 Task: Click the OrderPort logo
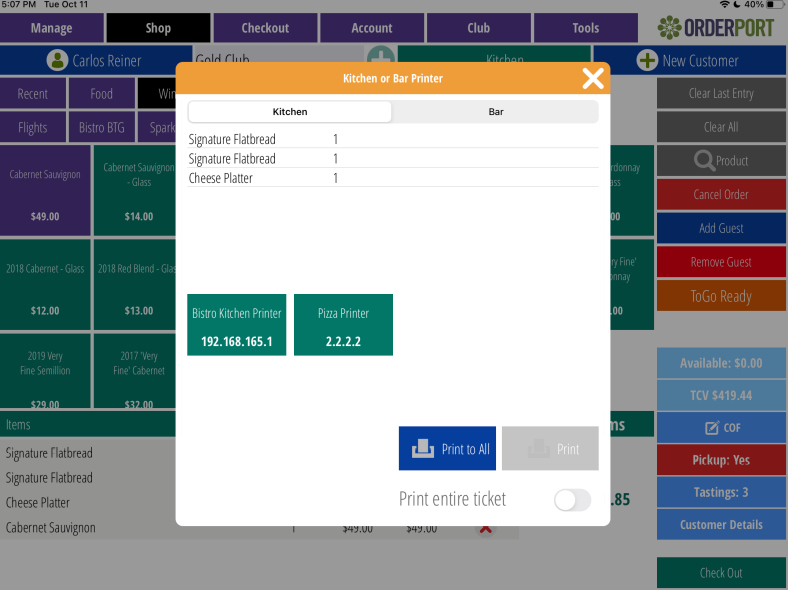[716, 28]
